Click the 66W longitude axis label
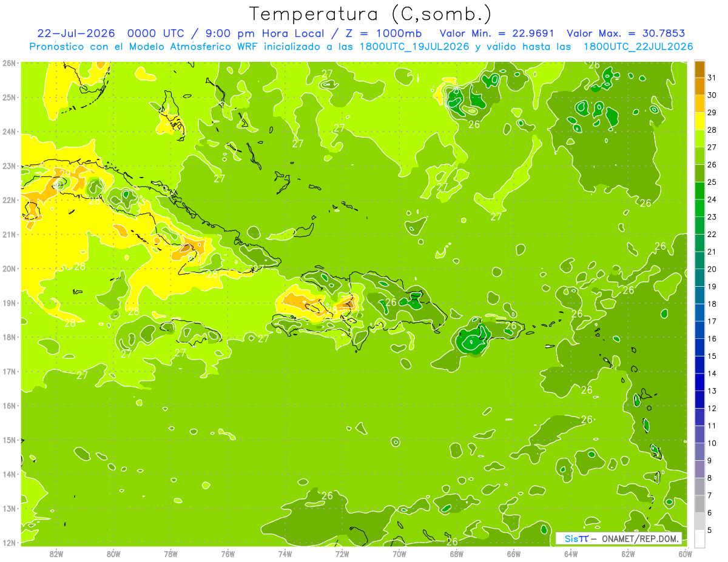 click(x=514, y=554)
